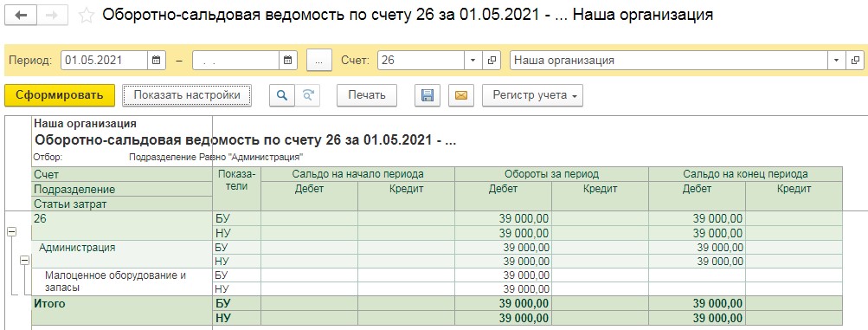Open calendar picker for period start date
868x330 pixels.
point(156,61)
